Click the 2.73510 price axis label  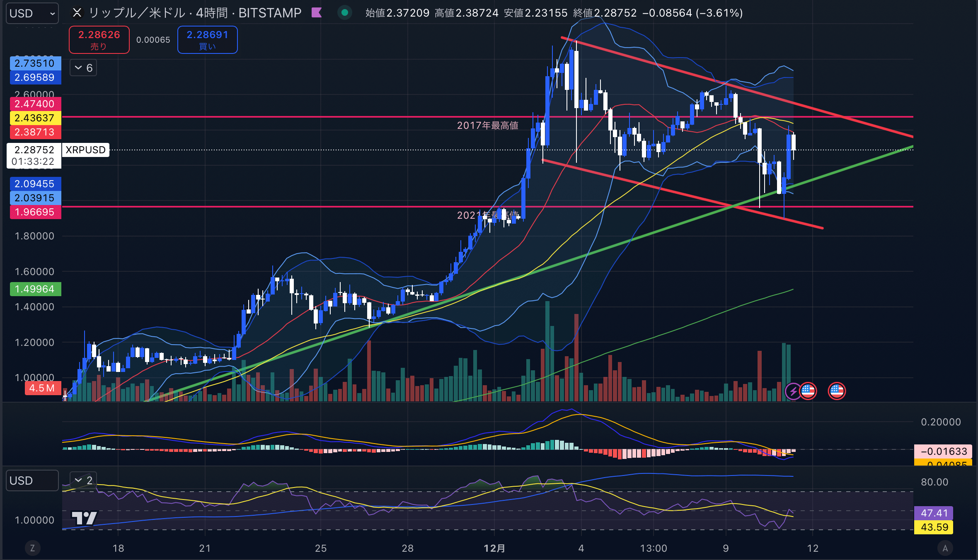(35, 63)
